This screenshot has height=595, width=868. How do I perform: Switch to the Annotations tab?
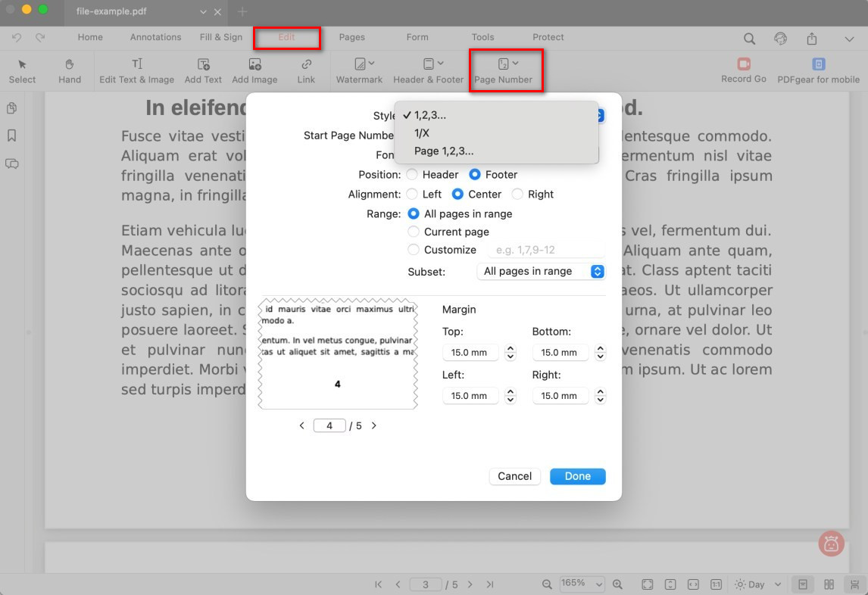pyautogui.click(x=155, y=37)
